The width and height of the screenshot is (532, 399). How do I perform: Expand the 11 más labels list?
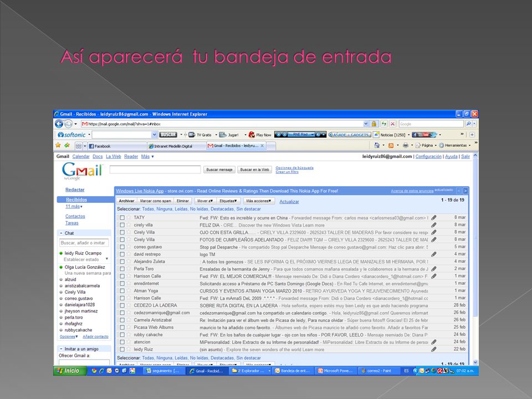pyautogui.click(x=74, y=206)
